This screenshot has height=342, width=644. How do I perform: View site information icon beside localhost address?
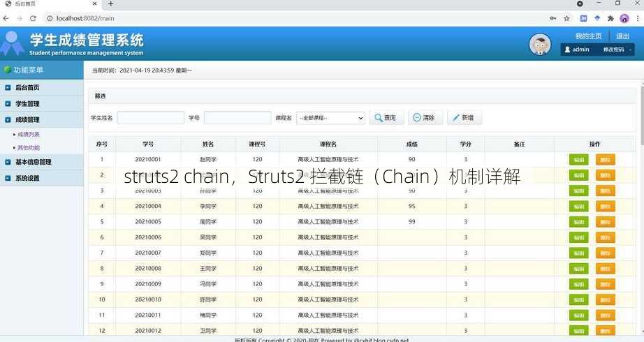coord(50,18)
